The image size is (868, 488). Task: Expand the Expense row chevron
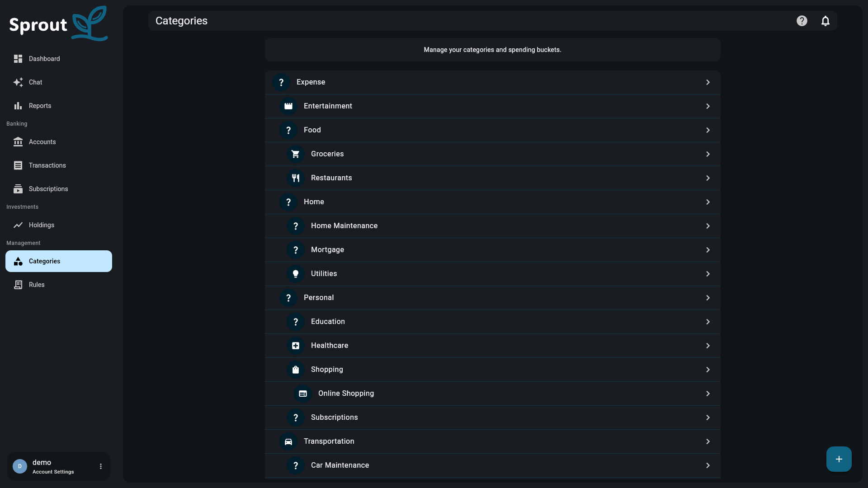[x=708, y=82]
